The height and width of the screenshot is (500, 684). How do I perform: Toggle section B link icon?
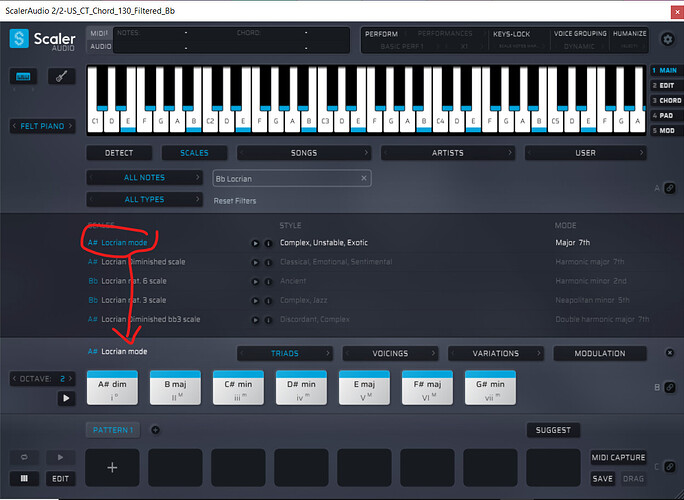(670, 387)
